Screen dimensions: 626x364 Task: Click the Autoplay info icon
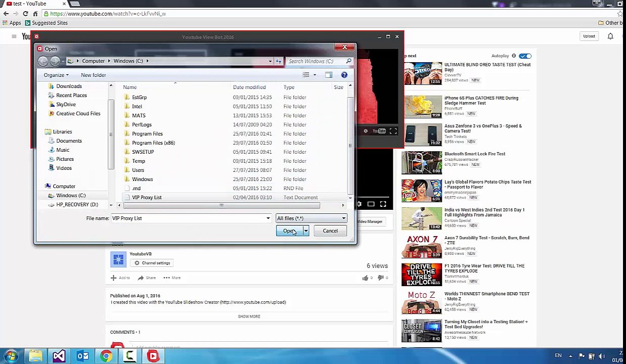pos(514,56)
